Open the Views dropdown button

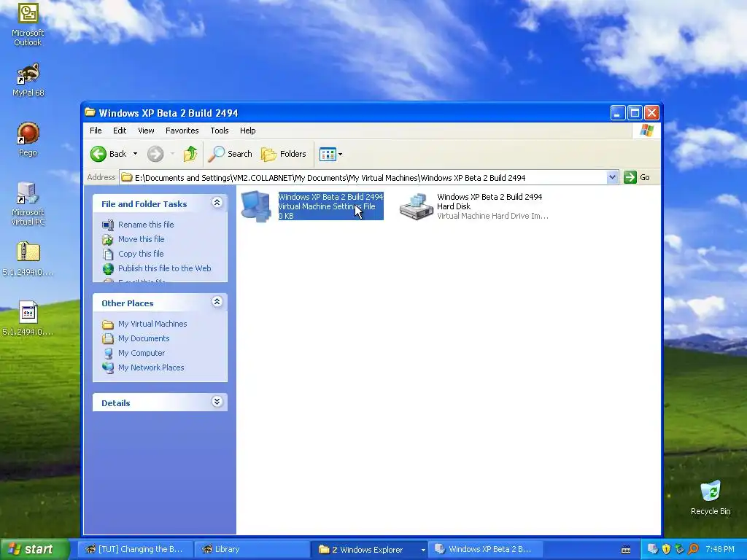[x=330, y=154]
